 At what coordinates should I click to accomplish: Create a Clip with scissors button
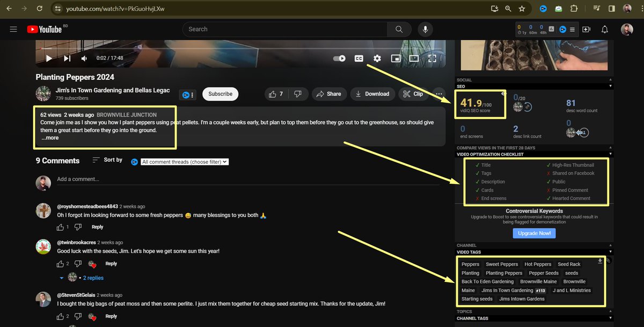[413, 94]
